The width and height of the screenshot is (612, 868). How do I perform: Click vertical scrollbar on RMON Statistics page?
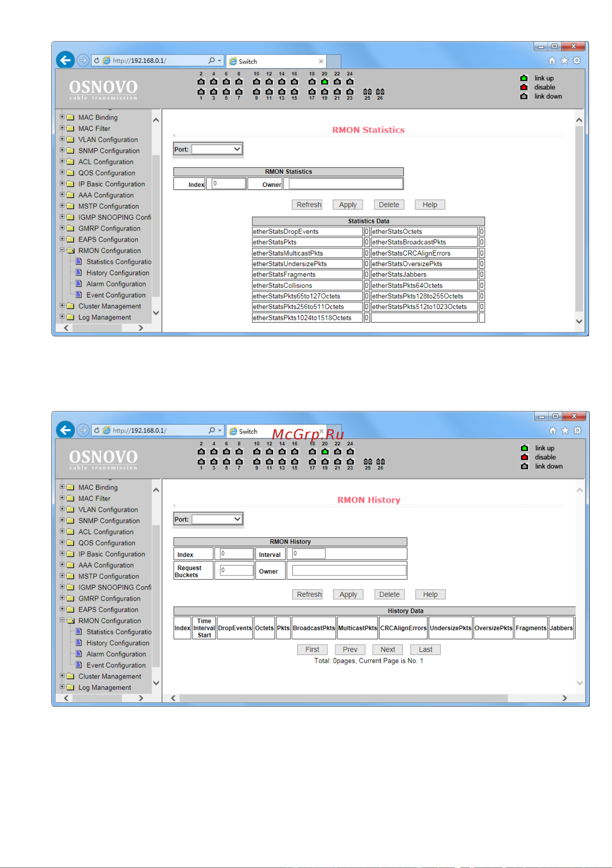click(x=579, y=219)
